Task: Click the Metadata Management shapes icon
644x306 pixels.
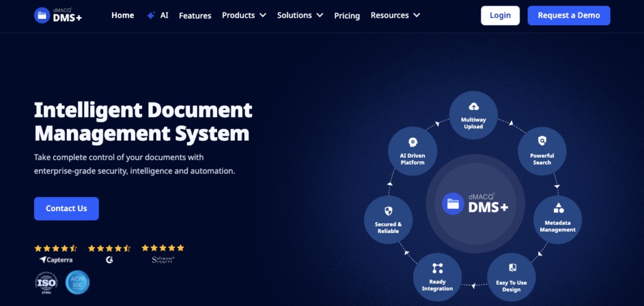Action: [x=558, y=208]
